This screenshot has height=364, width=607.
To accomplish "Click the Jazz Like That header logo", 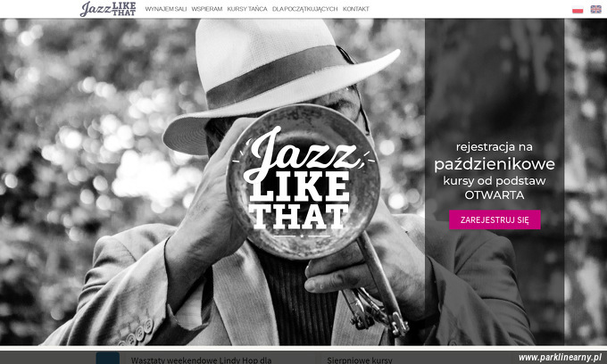I will point(108,9).
